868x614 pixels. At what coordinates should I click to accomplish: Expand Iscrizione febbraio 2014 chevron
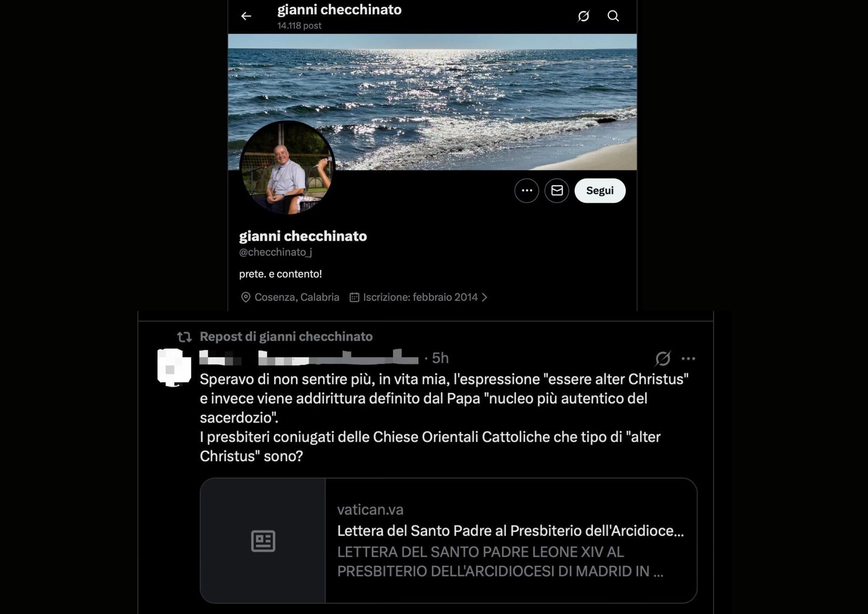click(x=485, y=297)
